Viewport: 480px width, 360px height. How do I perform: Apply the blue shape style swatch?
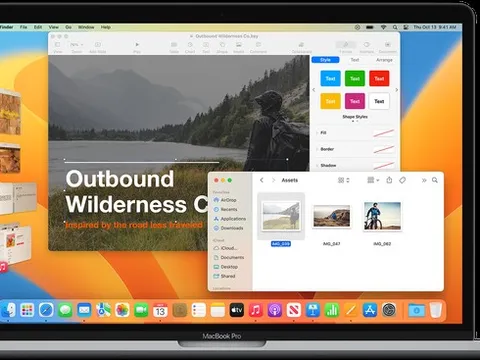pyautogui.click(x=330, y=79)
